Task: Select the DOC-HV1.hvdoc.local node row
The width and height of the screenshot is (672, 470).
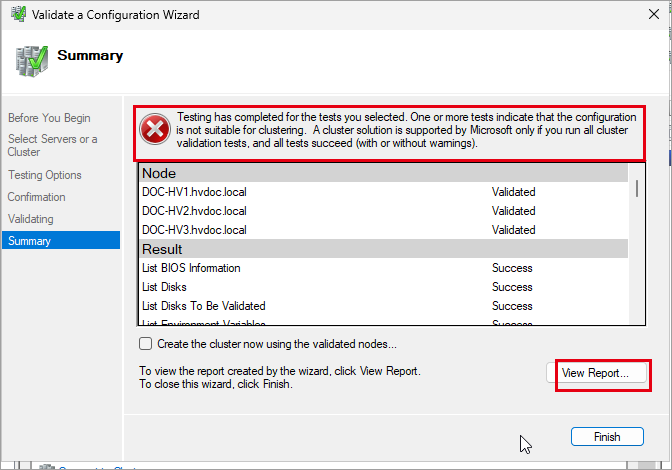Action: [x=383, y=192]
